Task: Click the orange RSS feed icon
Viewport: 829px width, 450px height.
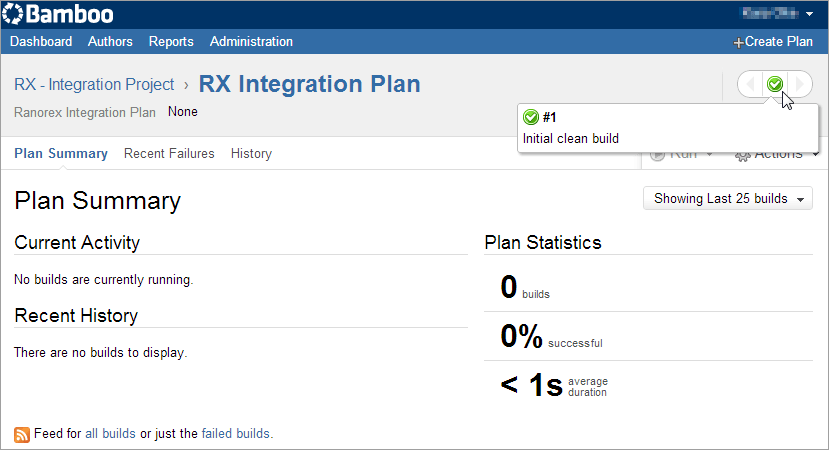Action: tap(22, 435)
